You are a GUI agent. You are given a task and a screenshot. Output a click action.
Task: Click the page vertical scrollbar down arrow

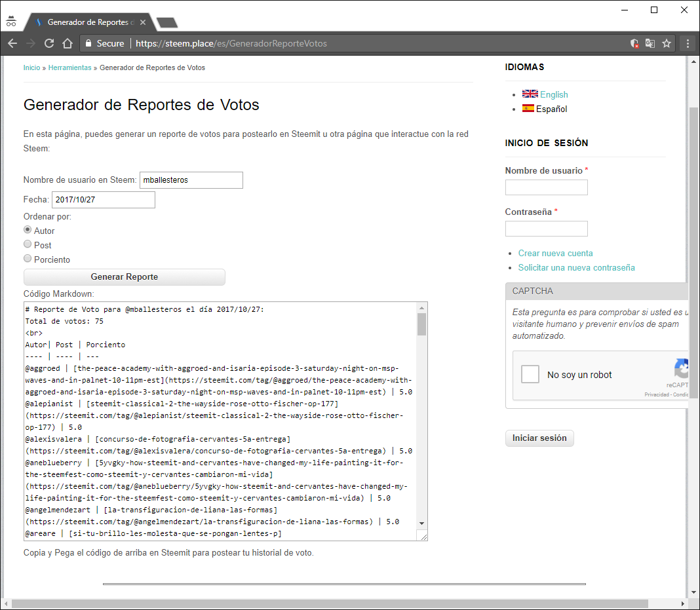pyautogui.click(x=693, y=592)
